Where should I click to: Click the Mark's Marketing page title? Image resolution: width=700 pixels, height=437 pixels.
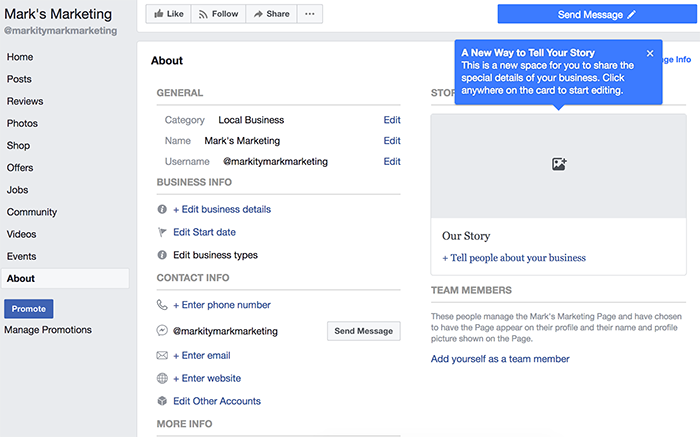pyautogui.click(x=58, y=14)
